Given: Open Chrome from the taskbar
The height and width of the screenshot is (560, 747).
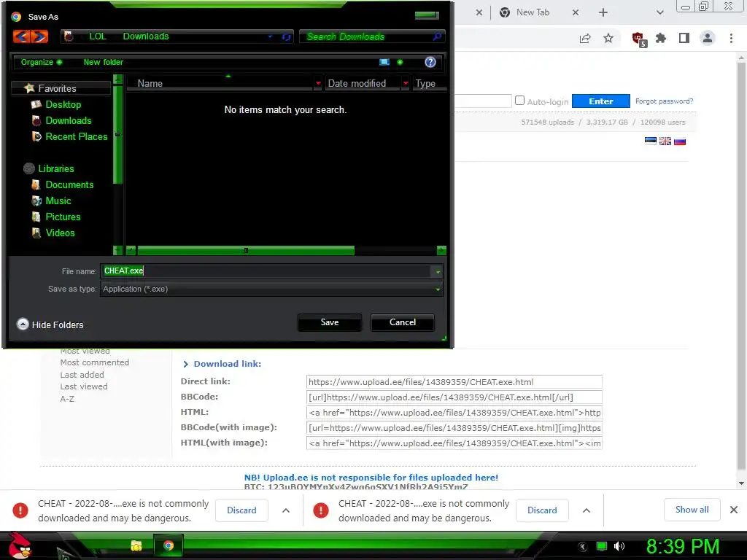Looking at the screenshot, I should [169, 545].
